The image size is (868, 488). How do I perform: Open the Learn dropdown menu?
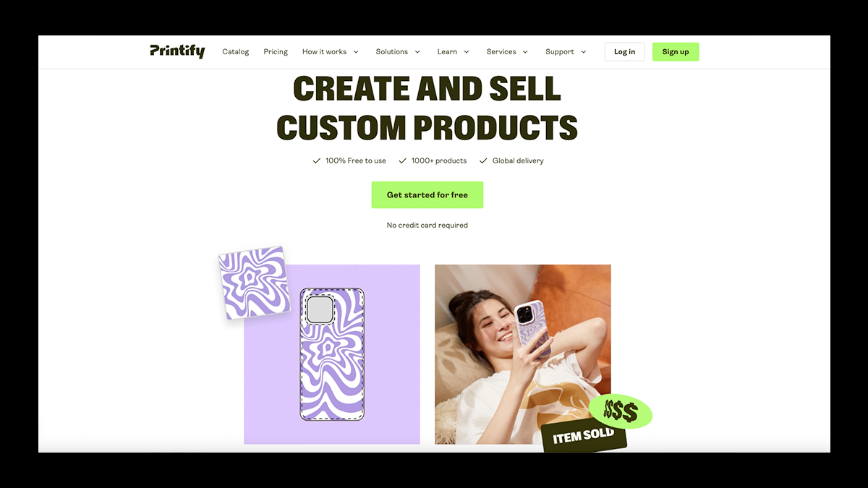454,51
